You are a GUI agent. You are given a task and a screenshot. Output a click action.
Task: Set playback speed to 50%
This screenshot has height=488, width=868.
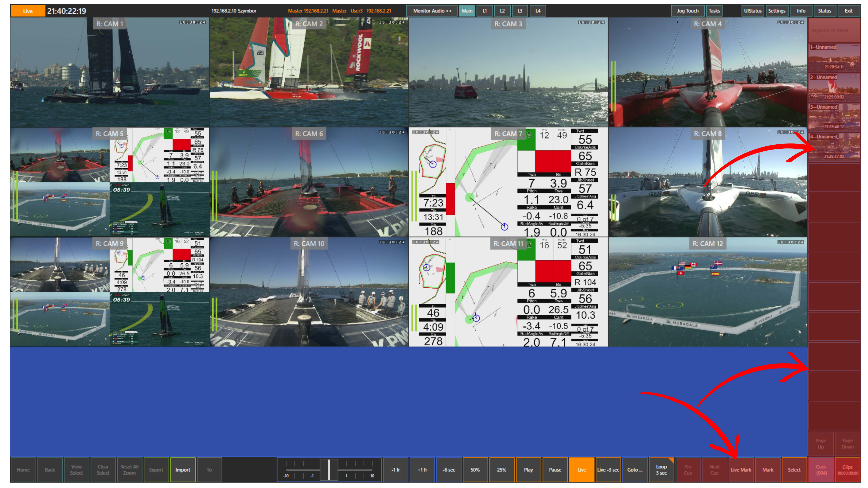pos(475,469)
